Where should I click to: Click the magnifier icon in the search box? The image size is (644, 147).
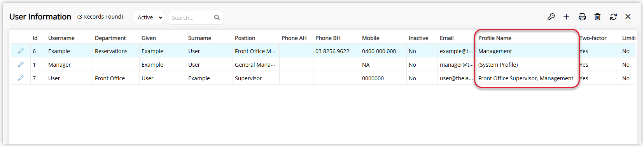(217, 17)
